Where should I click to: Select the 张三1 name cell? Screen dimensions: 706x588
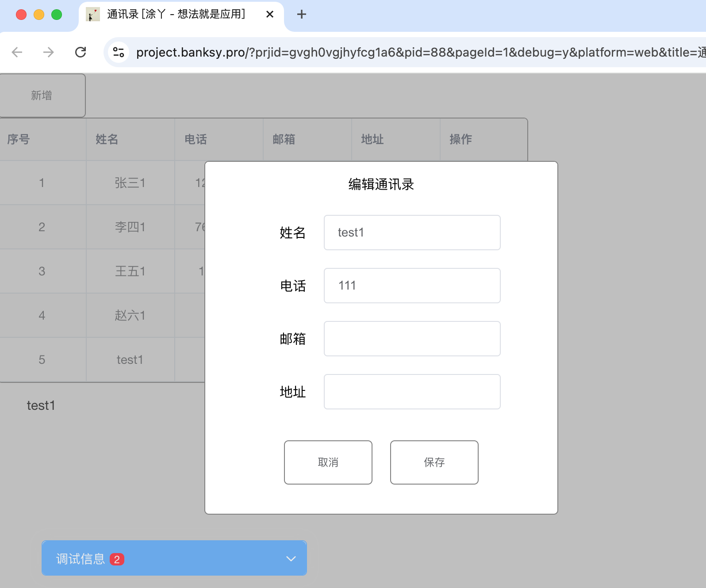click(130, 183)
